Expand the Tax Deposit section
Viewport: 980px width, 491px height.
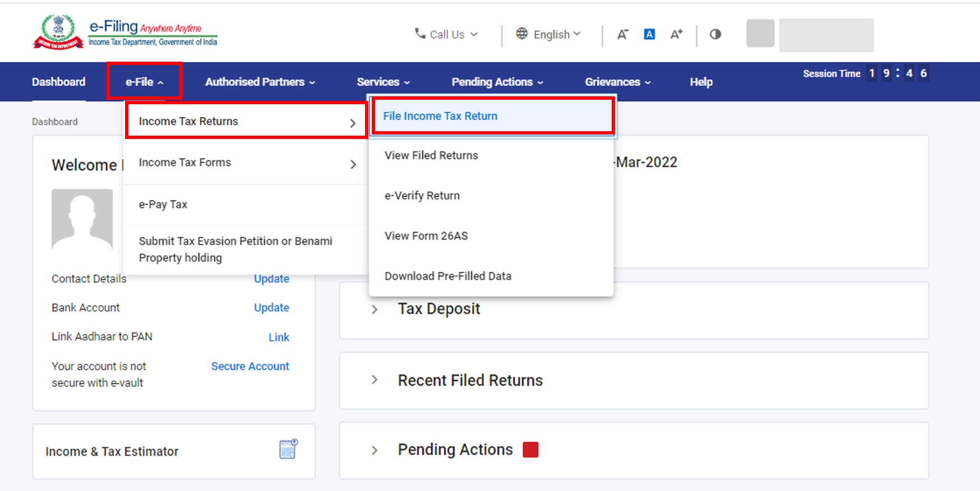tap(375, 309)
